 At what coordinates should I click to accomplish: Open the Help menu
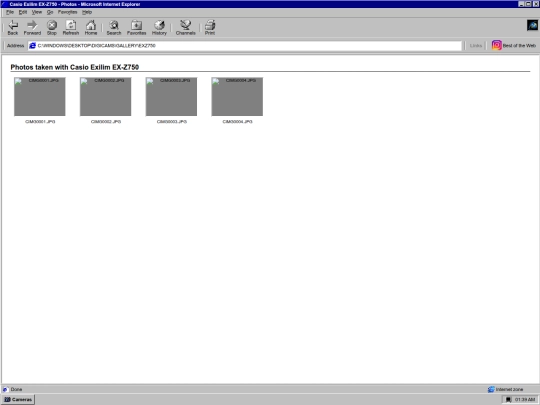(87, 12)
